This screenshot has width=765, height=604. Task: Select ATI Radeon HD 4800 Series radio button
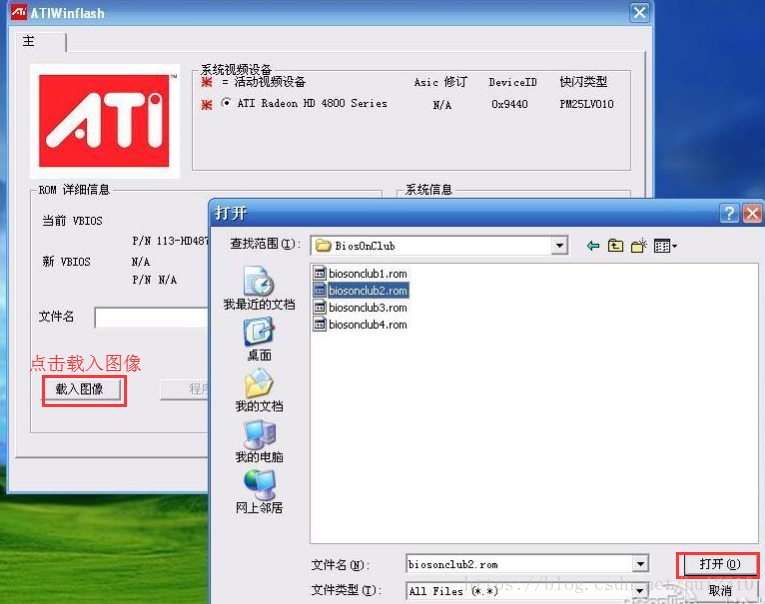point(226,103)
